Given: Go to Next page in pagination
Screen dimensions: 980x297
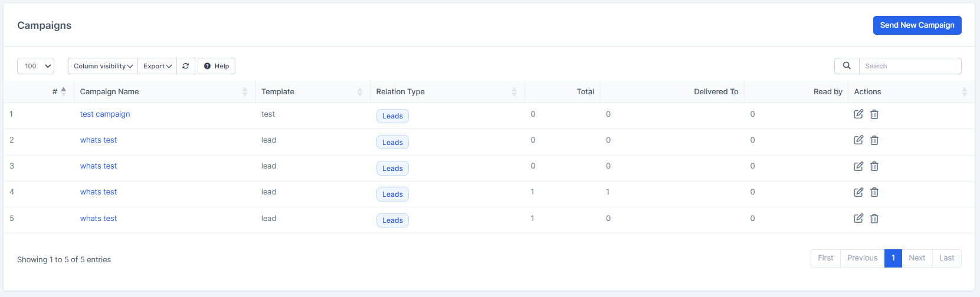Looking at the screenshot, I should (917, 258).
